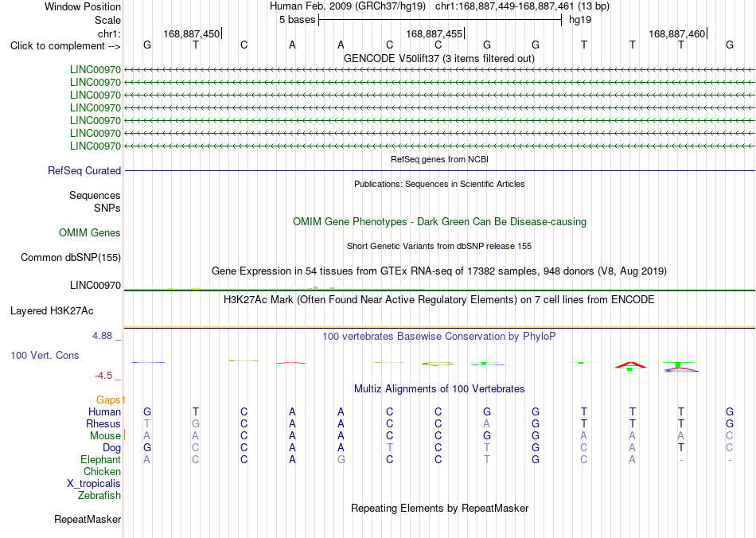The width and height of the screenshot is (756, 538).
Task: Open the H3K27Ac Mark ENCODE track title
Action: coord(439,300)
